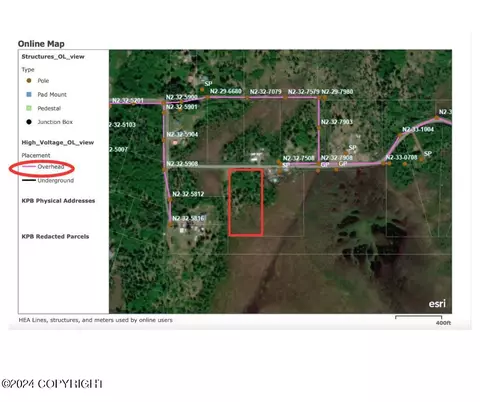480x402 pixels.
Task: Click map label N2-32-5908
Action: [182, 164]
